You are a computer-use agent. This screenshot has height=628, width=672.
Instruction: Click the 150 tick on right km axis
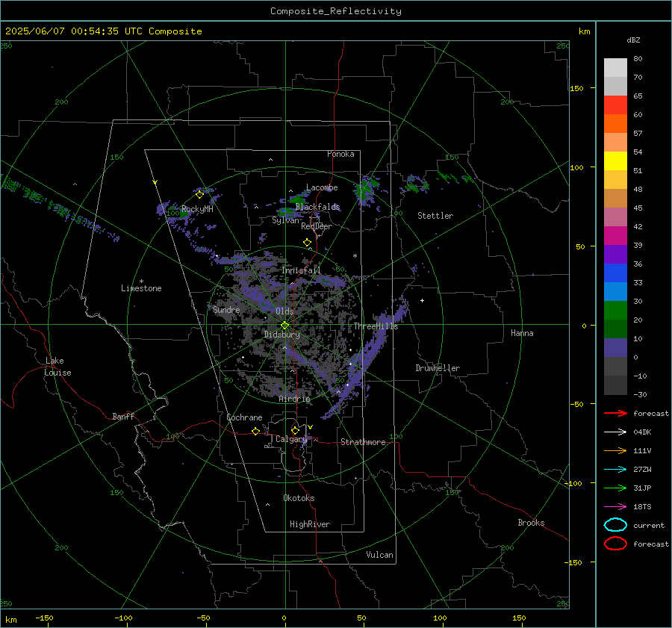point(576,88)
